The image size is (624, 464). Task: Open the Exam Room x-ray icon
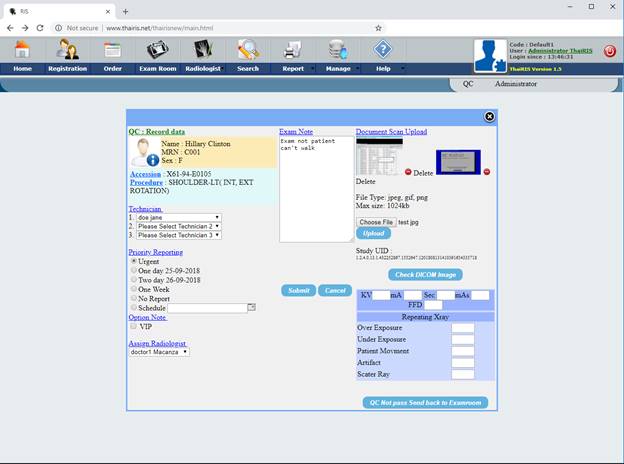pyautogui.click(x=157, y=49)
